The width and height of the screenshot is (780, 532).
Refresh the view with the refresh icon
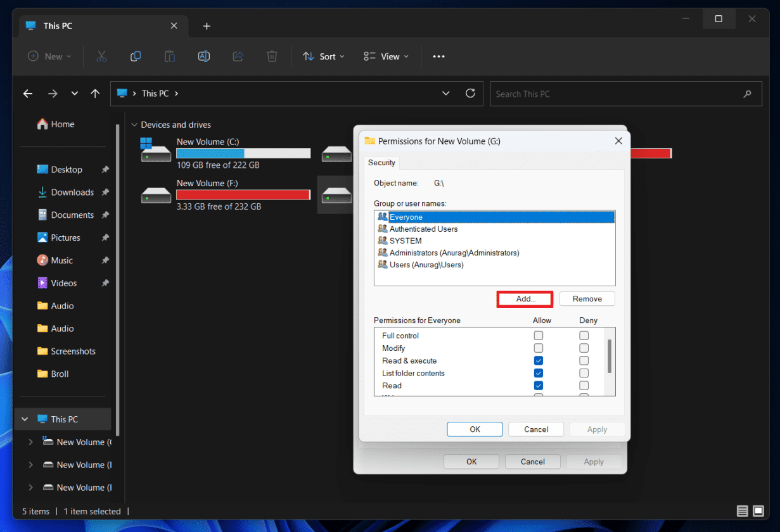click(470, 93)
